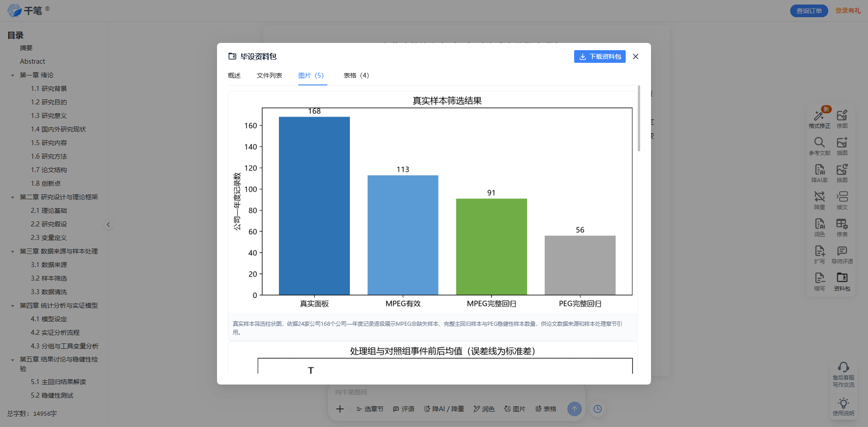
Task: Open the 概述 tab
Action: point(234,75)
